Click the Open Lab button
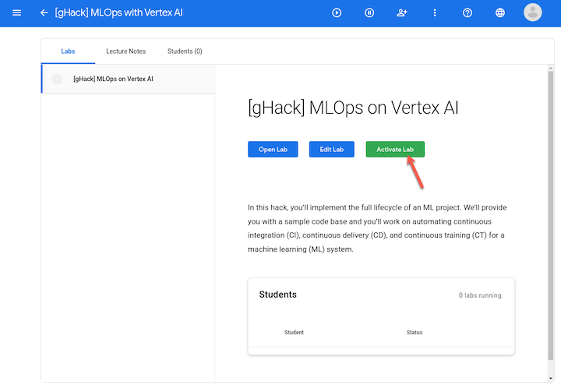 pos(273,149)
